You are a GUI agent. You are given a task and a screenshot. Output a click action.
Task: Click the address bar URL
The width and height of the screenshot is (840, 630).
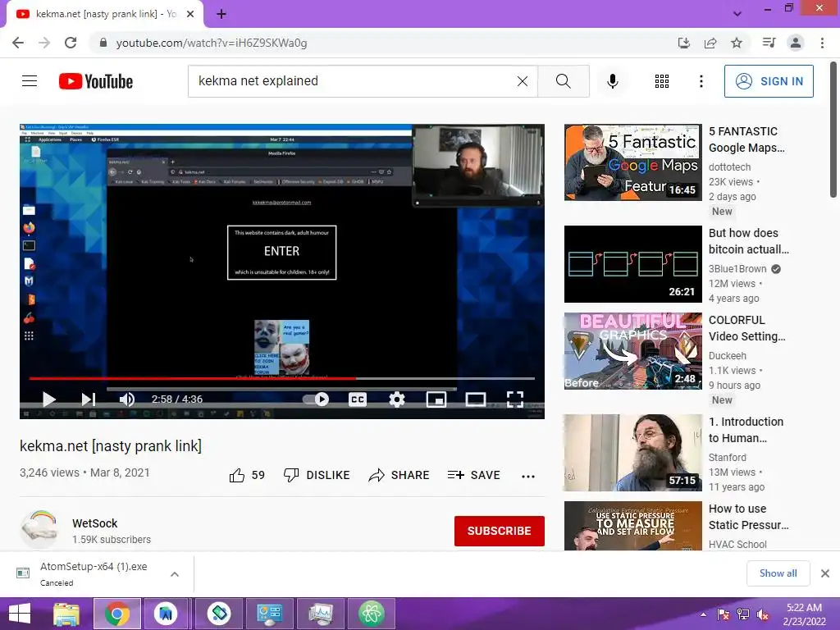pyautogui.click(x=212, y=43)
